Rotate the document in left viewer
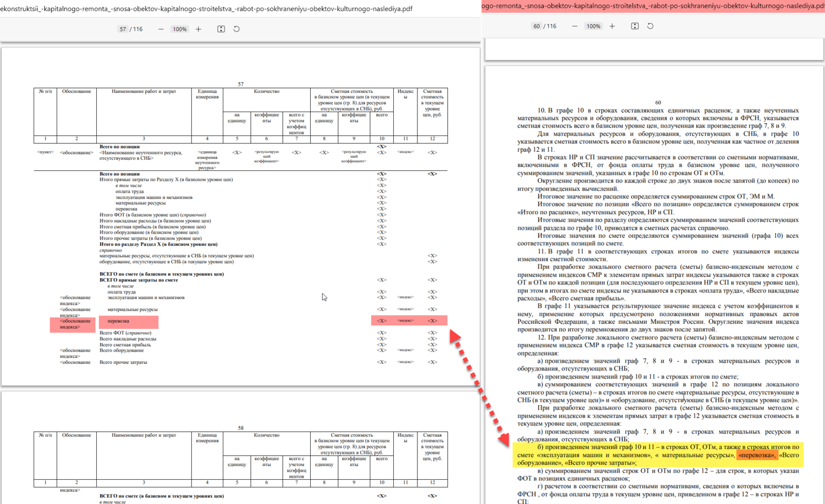The height and width of the screenshot is (504, 825). [x=237, y=29]
